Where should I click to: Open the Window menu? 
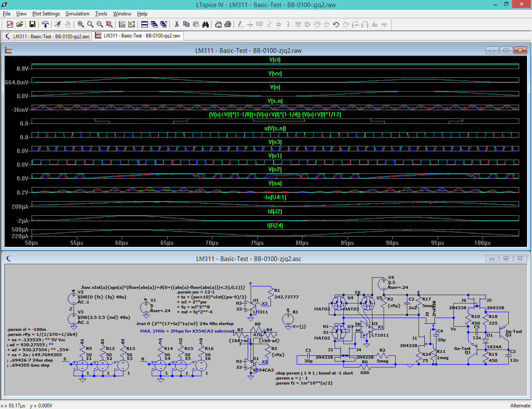122,14
